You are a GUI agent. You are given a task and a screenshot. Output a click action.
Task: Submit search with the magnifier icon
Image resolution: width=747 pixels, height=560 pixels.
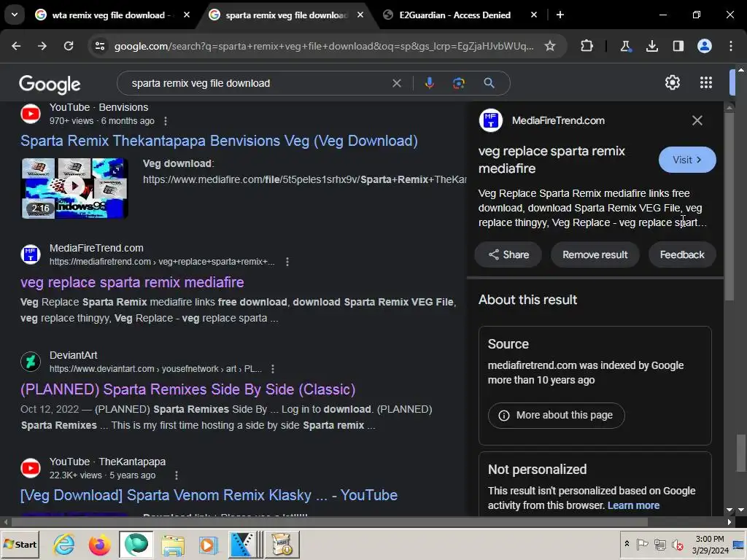pos(489,83)
